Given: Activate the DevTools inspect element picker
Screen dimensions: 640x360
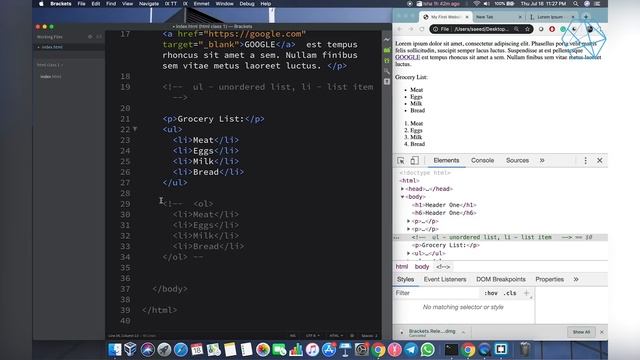Looking at the screenshot, I should pos(400,161).
